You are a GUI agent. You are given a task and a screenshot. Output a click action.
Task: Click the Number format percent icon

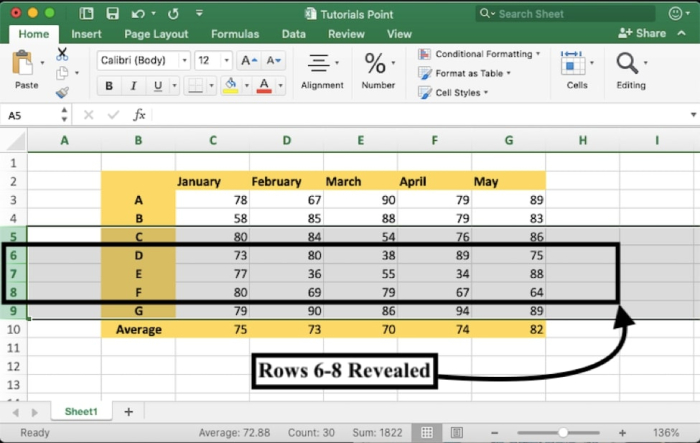click(x=377, y=65)
